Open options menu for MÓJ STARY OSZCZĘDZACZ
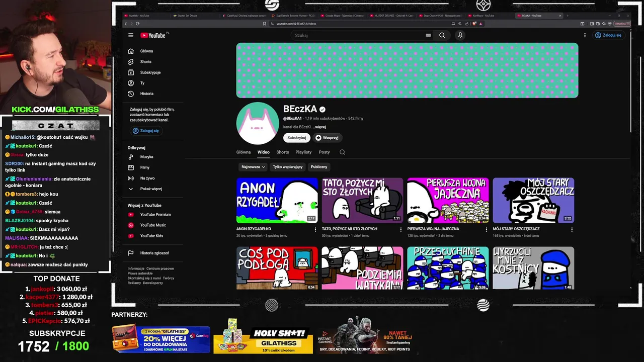Image resolution: width=644 pixels, height=362 pixels. (x=572, y=230)
